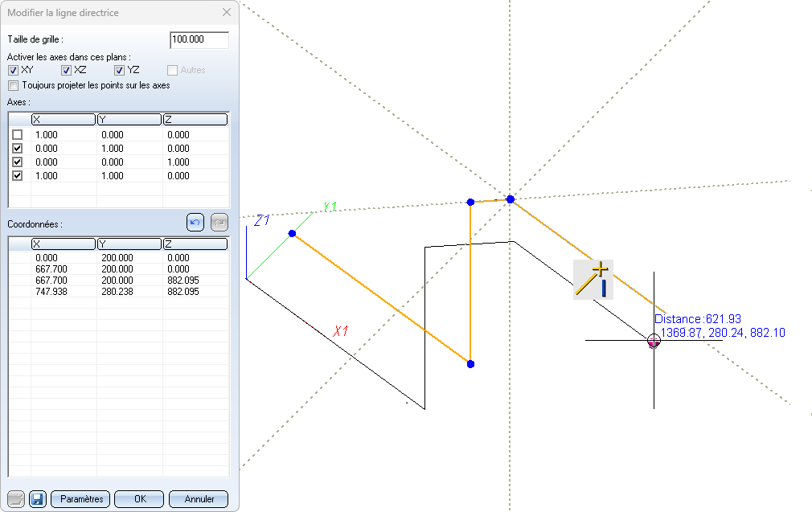Image resolution: width=812 pixels, height=512 pixels.
Task: Open the Paramètres button
Action: coord(80,499)
